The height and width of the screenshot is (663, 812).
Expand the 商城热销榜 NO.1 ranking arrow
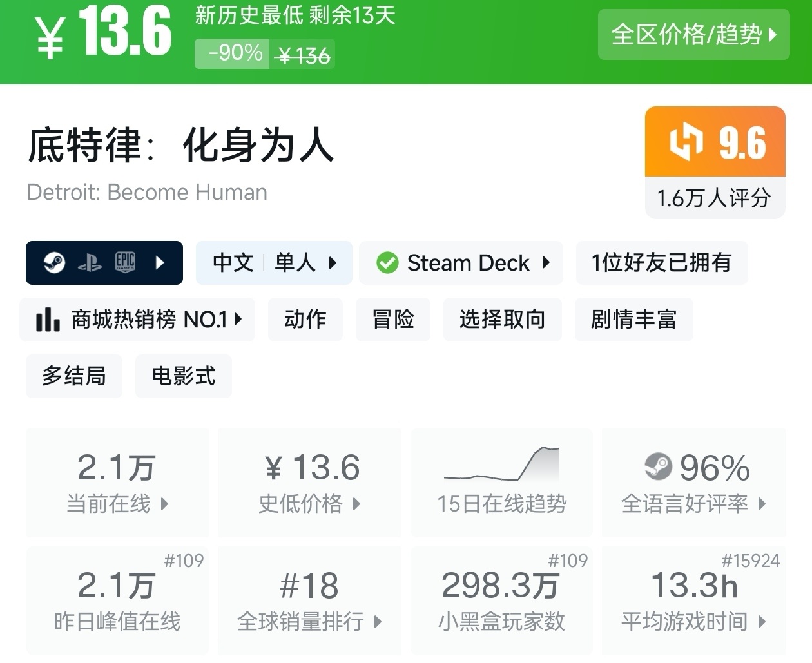238,319
